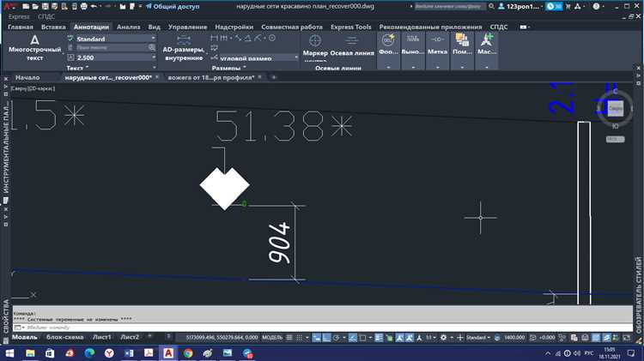Switch to the Вставка ribbon tab
The width and height of the screenshot is (644, 361).
click(x=53, y=27)
